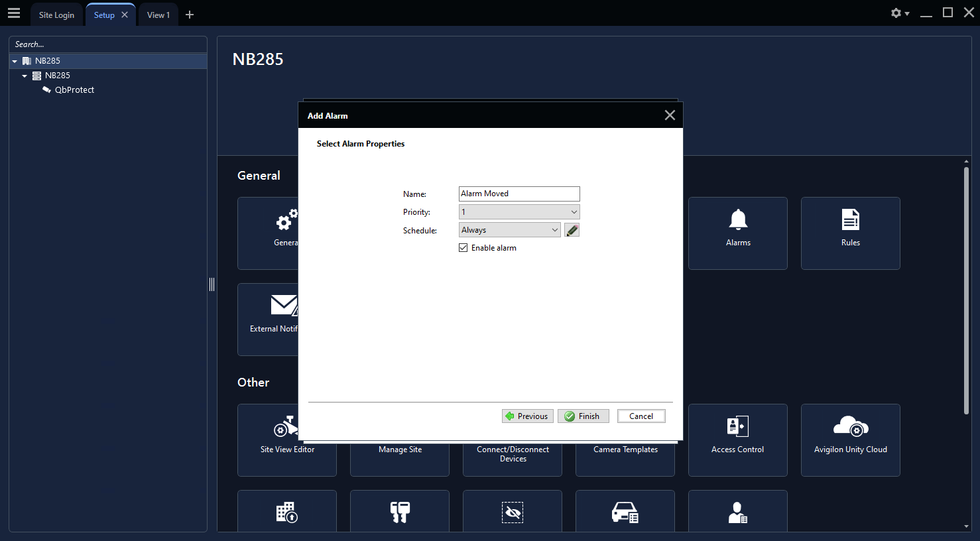Click the settings gear in title bar
This screenshot has width=980, height=541.
pyautogui.click(x=896, y=13)
